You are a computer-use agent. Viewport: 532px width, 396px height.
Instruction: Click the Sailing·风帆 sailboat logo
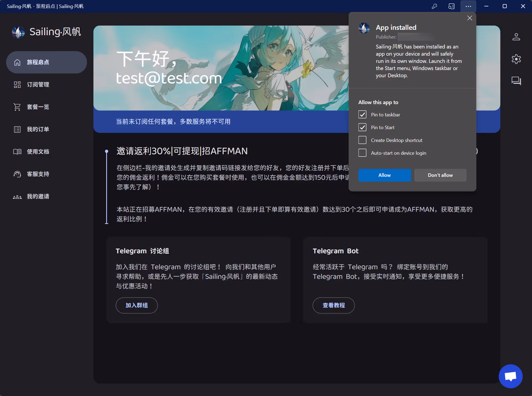(x=18, y=32)
